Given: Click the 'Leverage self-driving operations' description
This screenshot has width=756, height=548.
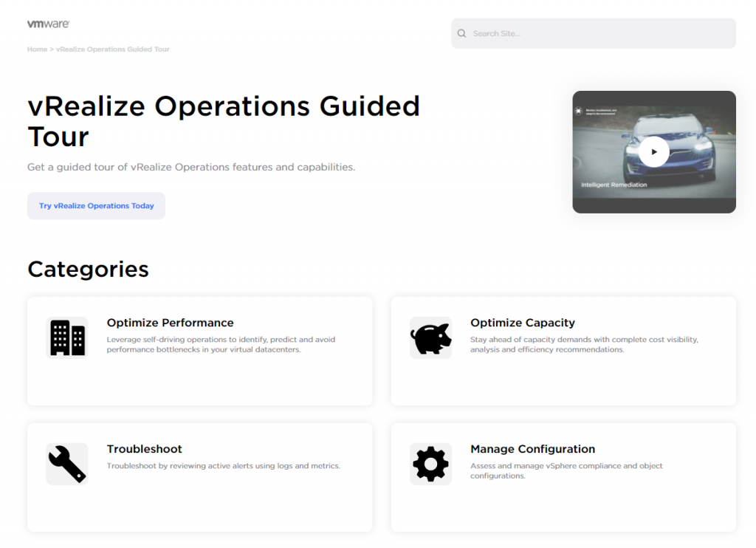Looking at the screenshot, I should (x=221, y=344).
